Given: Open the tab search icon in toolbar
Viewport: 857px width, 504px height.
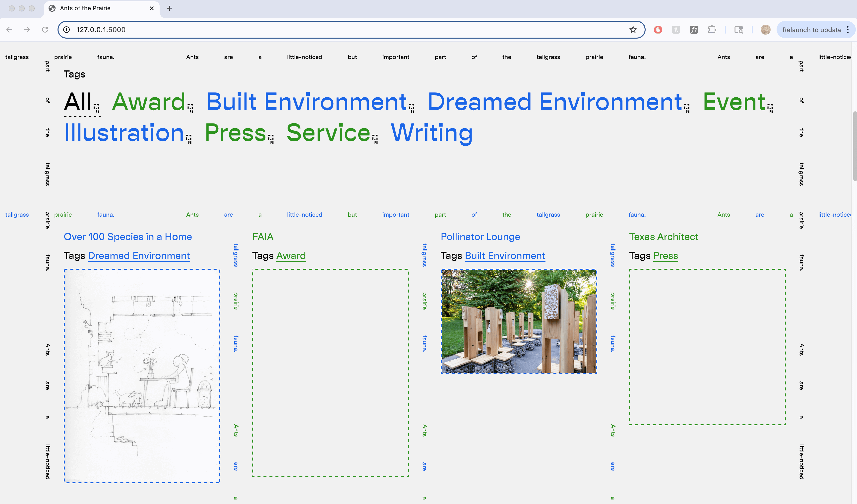Looking at the screenshot, I should 738,30.
